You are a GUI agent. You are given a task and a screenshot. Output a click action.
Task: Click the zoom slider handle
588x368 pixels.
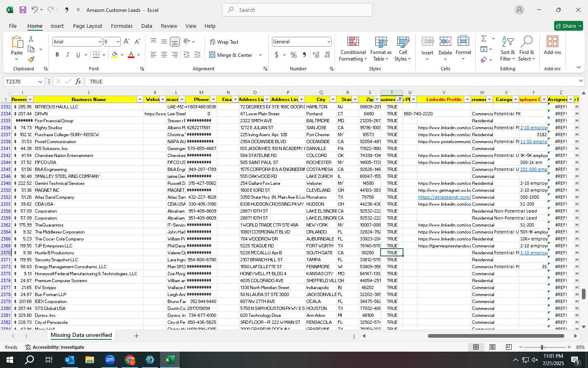[x=542, y=347]
